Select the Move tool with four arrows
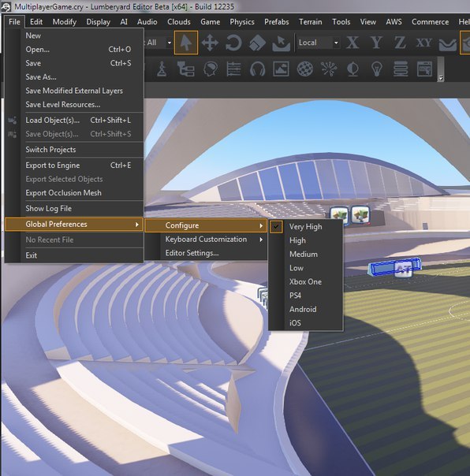 pos(210,43)
